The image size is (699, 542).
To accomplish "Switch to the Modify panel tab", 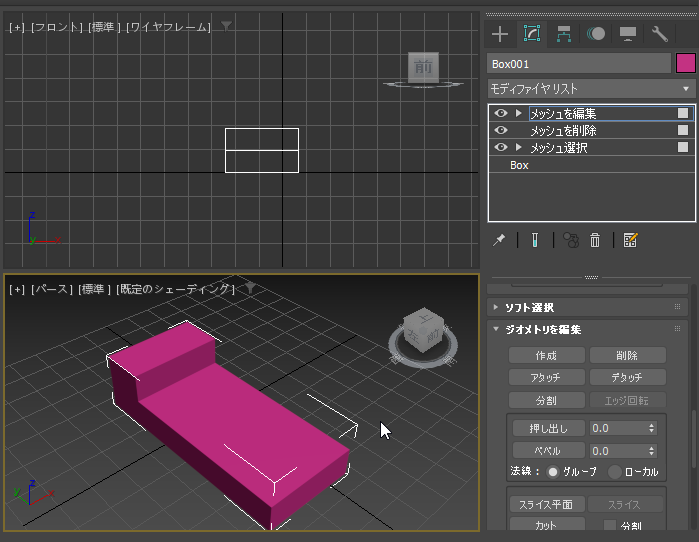I will click(x=532, y=34).
